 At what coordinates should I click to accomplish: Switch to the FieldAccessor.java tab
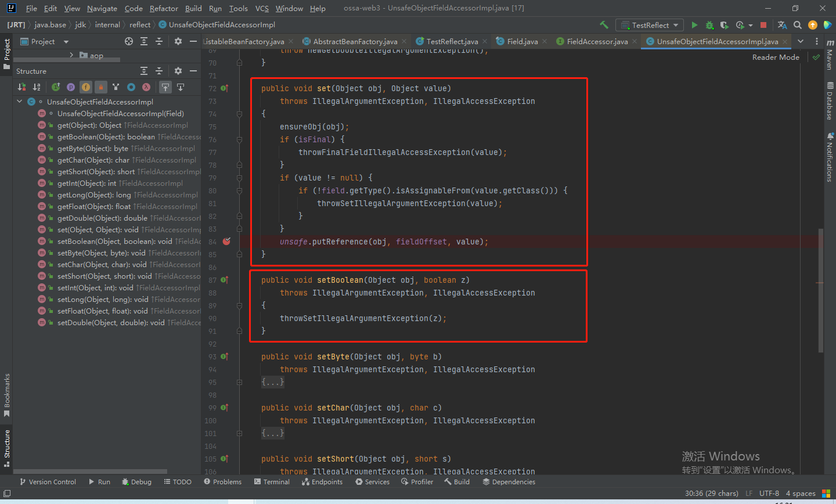[x=597, y=41]
